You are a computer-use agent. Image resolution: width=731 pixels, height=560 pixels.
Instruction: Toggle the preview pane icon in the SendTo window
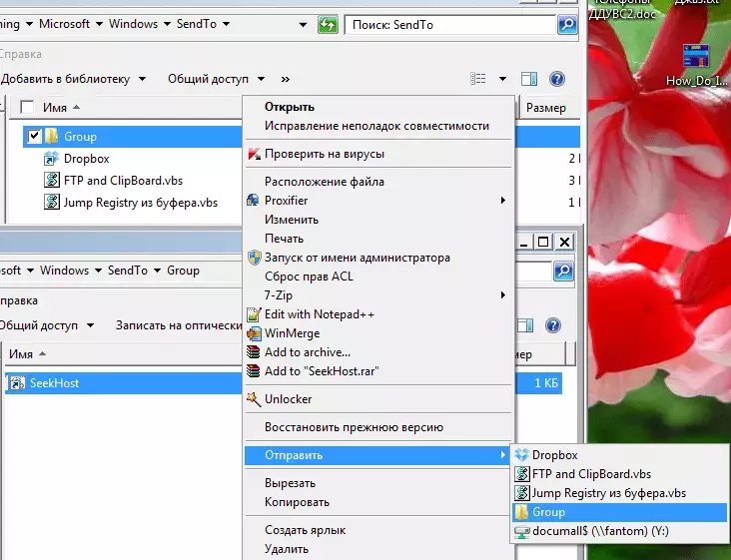click(x=528, y=79)
